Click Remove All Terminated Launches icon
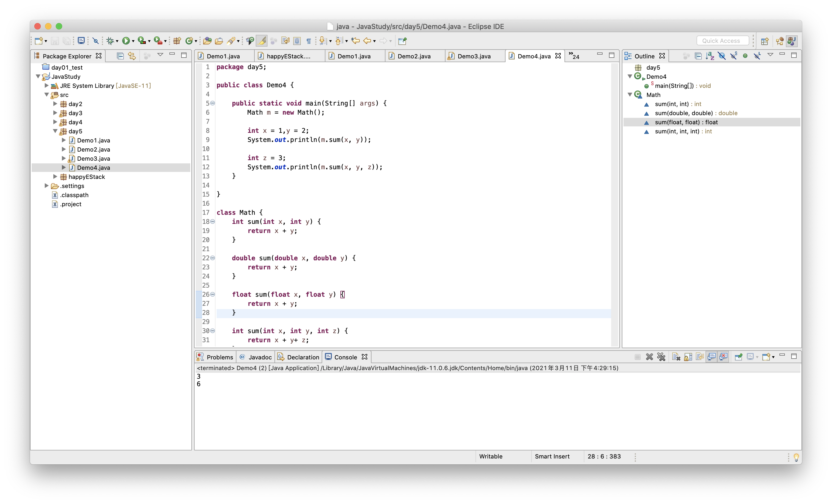Viewport: 832px width, 504px height. (661, 357)
